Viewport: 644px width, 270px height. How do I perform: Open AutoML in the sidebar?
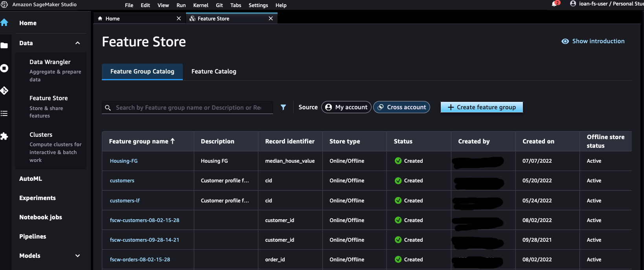pos(31,179)
